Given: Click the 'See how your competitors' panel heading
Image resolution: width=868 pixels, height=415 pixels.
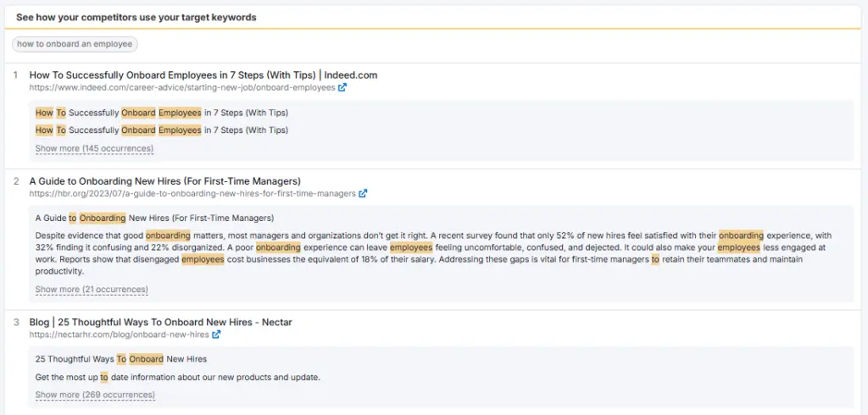Looking at the screenshot, I should pos(136,17).
